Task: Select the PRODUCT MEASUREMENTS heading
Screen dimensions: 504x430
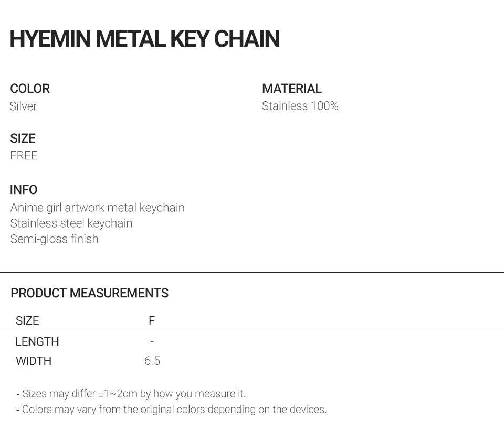Action: pyautogui.click(x=90, y=293)
